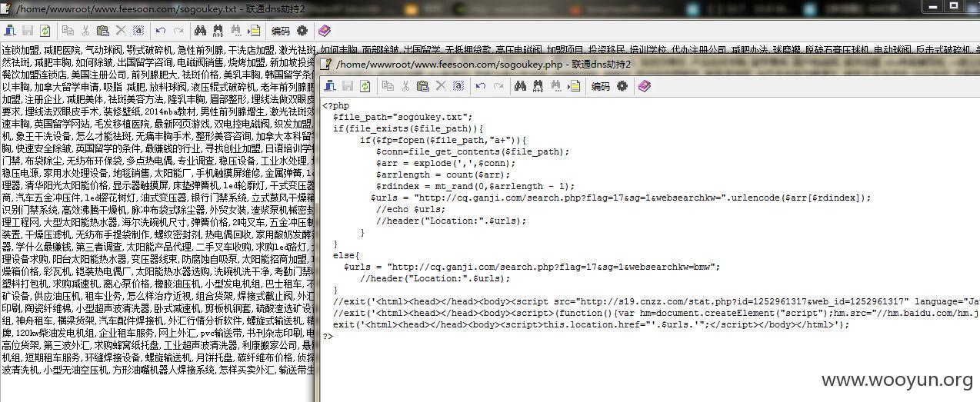Open Replace (A→B) in the sogoukey.php editor

pyautogui.click(x=538, y=86)
